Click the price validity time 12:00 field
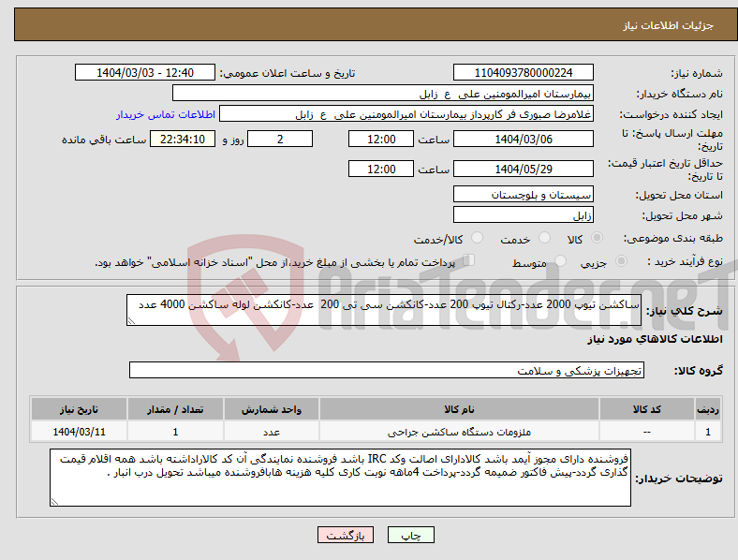Screen dimensions: 738x560 coord(381,169)
